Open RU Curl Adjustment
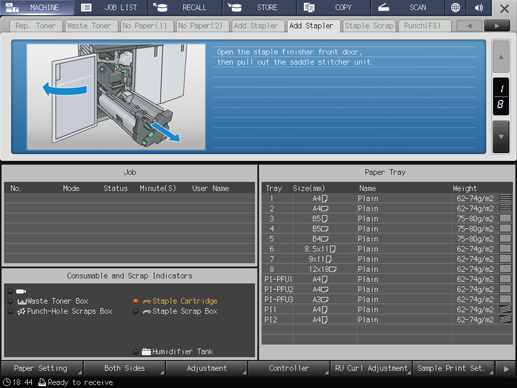 click(x=371, y=368)
